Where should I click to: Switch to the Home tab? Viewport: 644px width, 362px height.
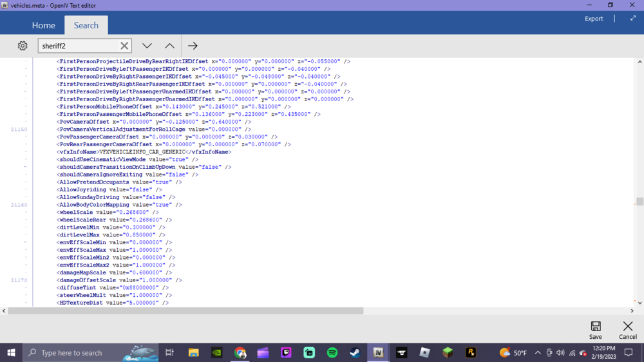click(44, 25)
